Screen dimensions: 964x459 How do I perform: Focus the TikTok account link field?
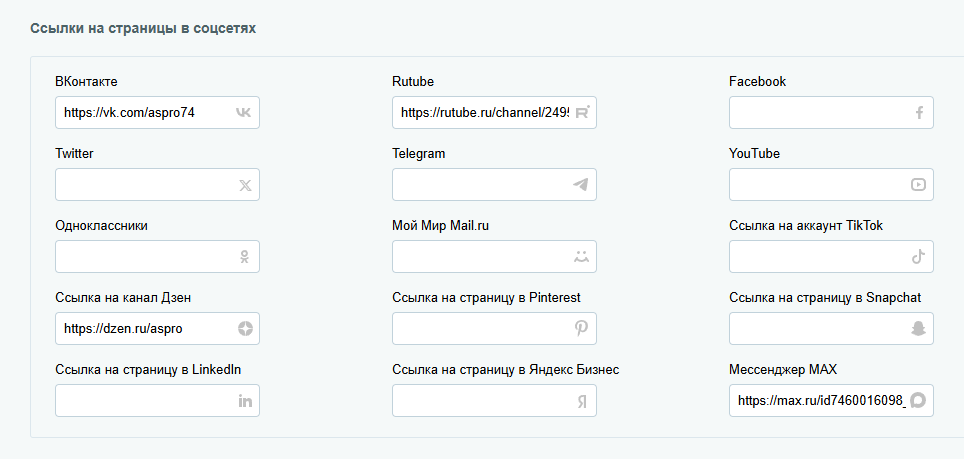(831, 257)
